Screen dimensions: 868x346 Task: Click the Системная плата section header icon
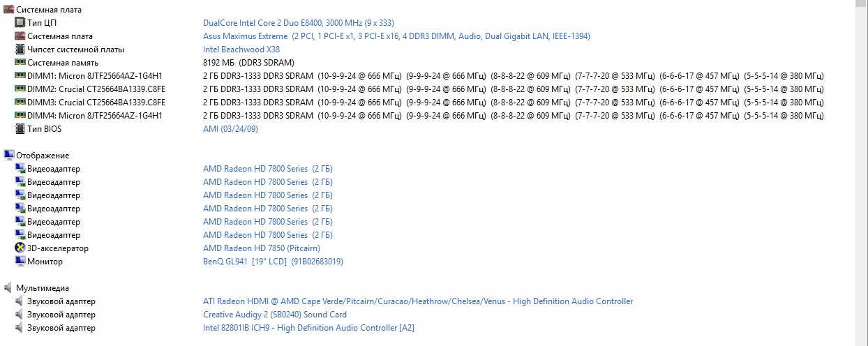click(8, 10)
